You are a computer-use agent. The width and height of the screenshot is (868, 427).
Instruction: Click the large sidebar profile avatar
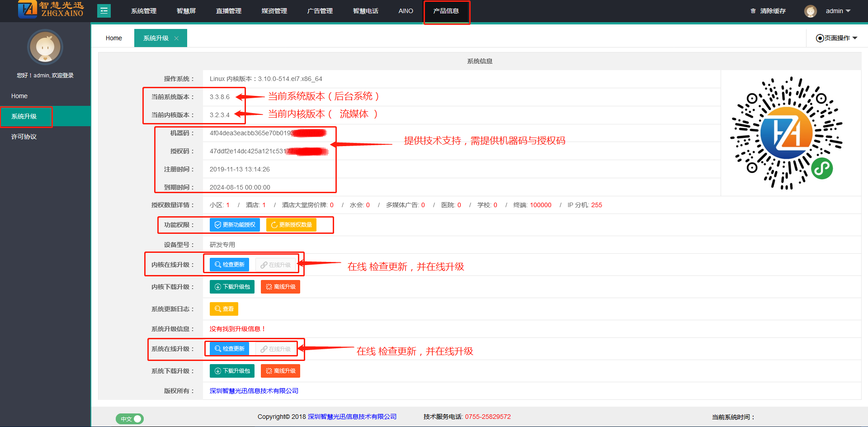[x=45, y=47]
